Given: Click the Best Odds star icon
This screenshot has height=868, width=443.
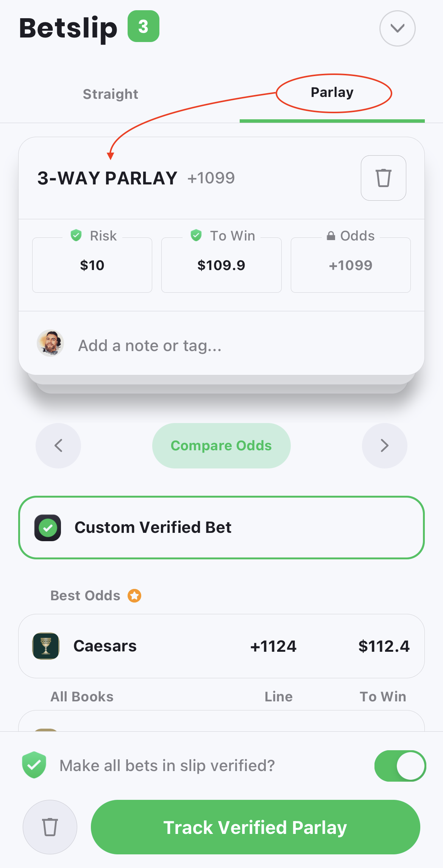Looking at the screenshot, I should click(x=134, y=596).
